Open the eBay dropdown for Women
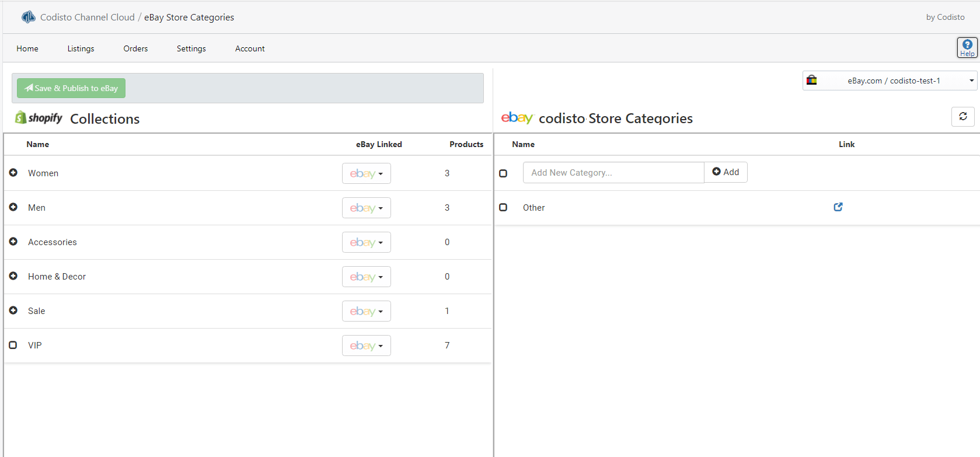 click(367, 173)
